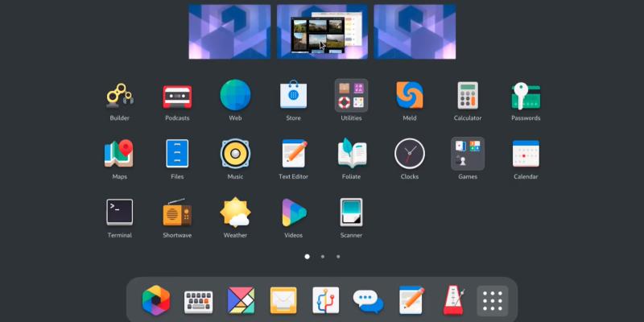644x322 pixels.
Task: Launch Meld diff tool
Action: (x=409, y=96)
